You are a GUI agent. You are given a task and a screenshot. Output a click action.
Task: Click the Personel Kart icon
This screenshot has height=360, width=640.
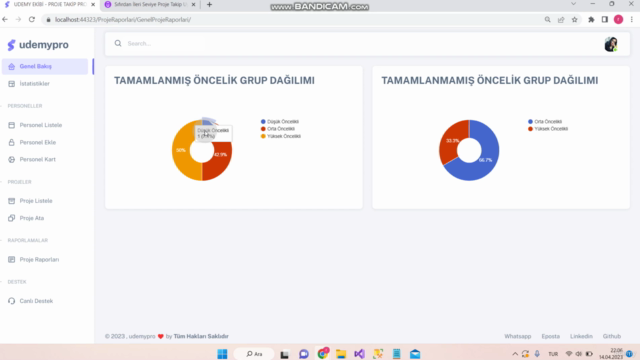(x=11, y=160)
